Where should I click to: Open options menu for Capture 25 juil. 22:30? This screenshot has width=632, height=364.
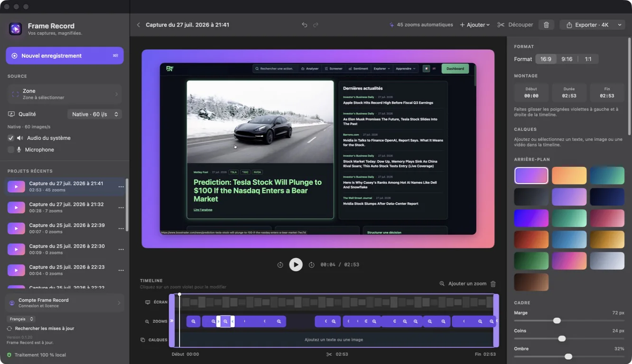121,249
